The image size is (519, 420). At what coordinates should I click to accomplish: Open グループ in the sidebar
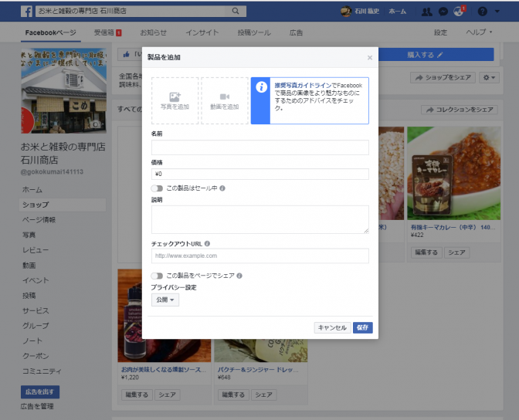[x=36, y=326]
